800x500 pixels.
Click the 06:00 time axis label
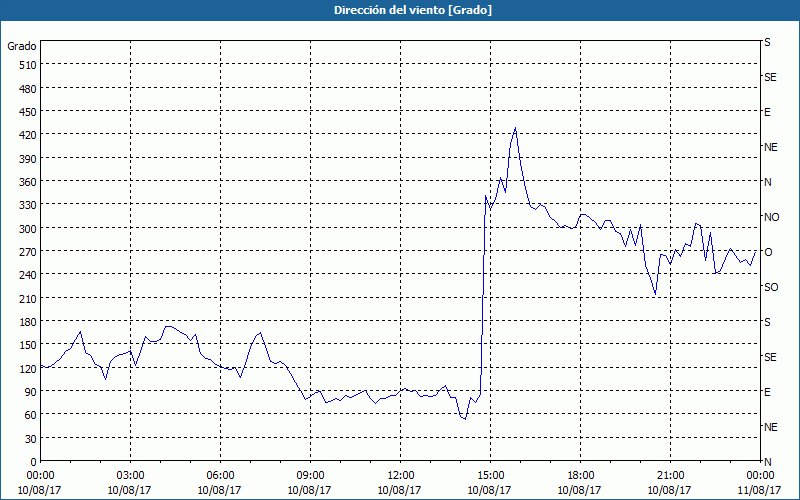click(220, 476)
